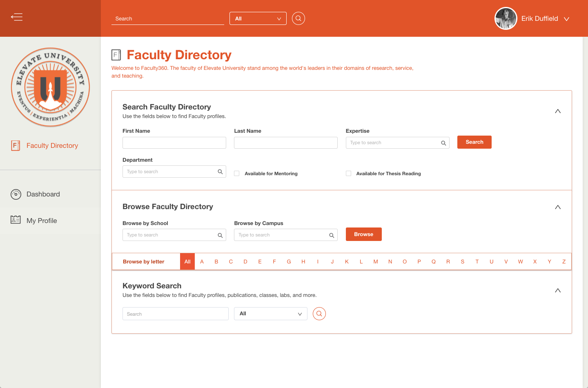Collapse the Browse Faculty Directory section
This screenshot has height=388, width=588.
558,207
